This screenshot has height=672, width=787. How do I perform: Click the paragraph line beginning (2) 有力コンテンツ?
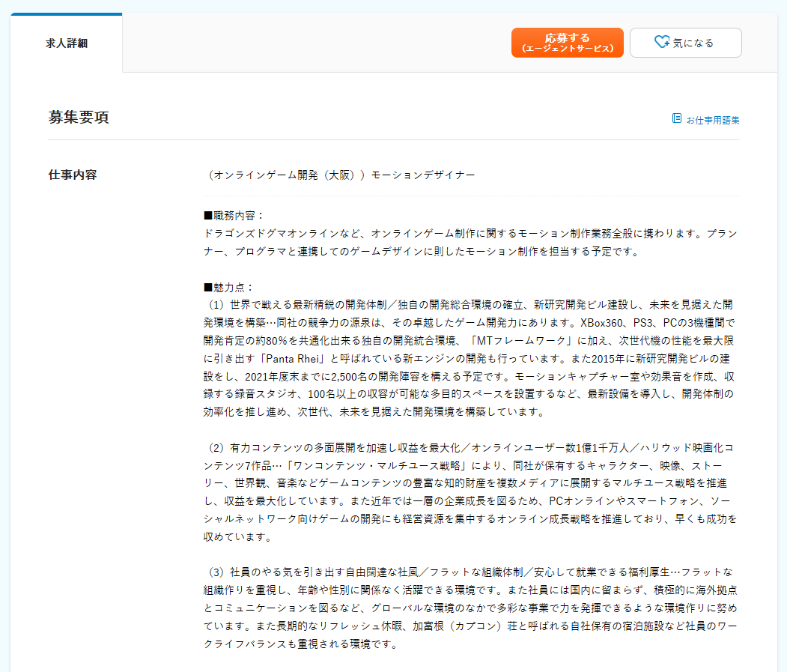point(470,447)
